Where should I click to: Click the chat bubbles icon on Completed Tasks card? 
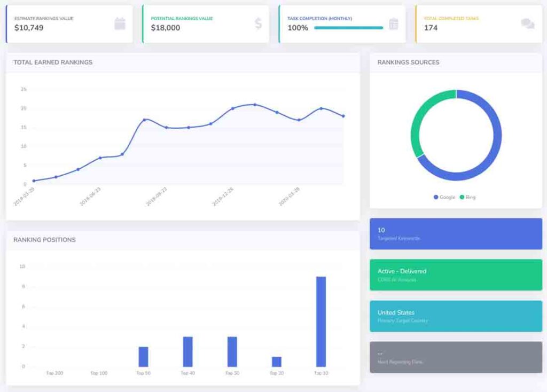coord(528,23)
